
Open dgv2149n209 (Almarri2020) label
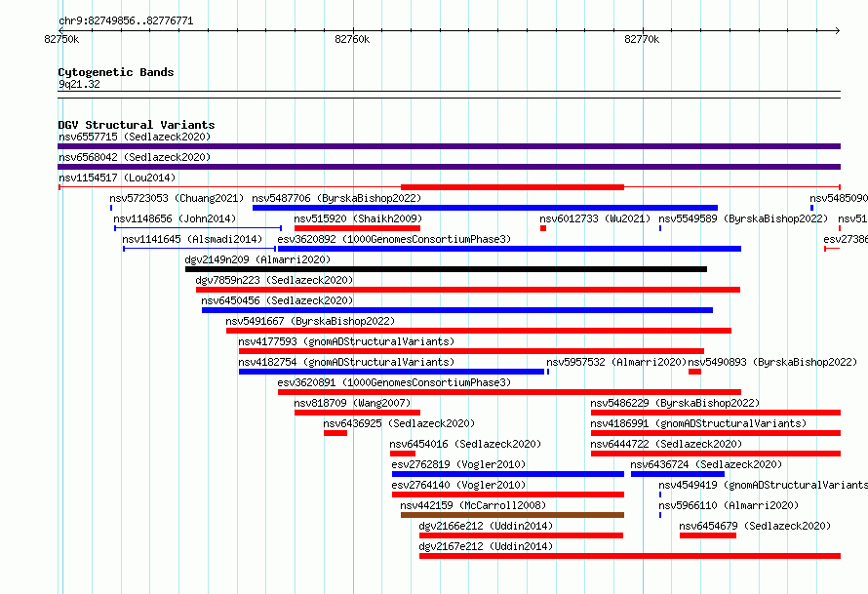(257, 259)
